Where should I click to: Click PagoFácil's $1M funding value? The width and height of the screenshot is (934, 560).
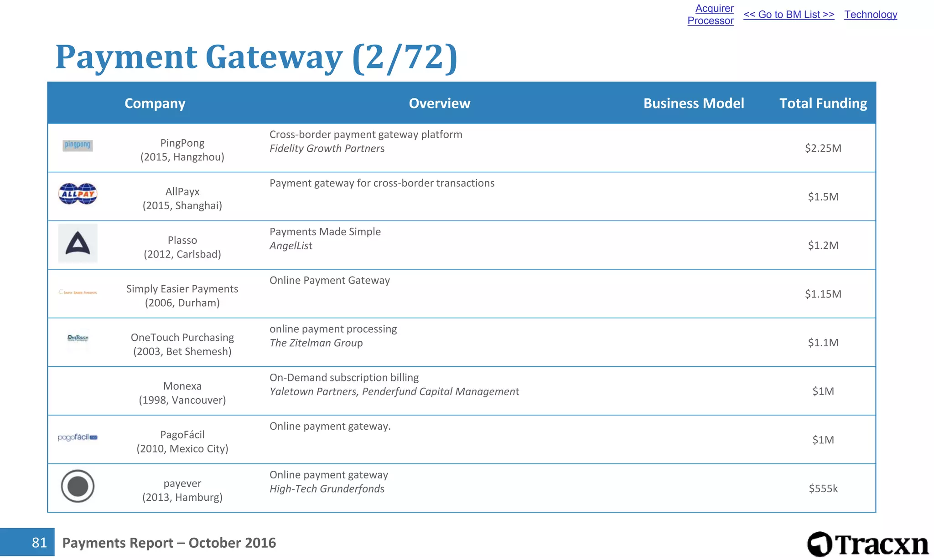tap(823, 440)
